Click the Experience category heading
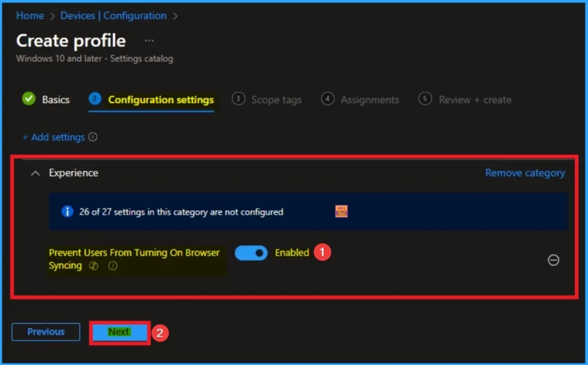 coord(73,173)
